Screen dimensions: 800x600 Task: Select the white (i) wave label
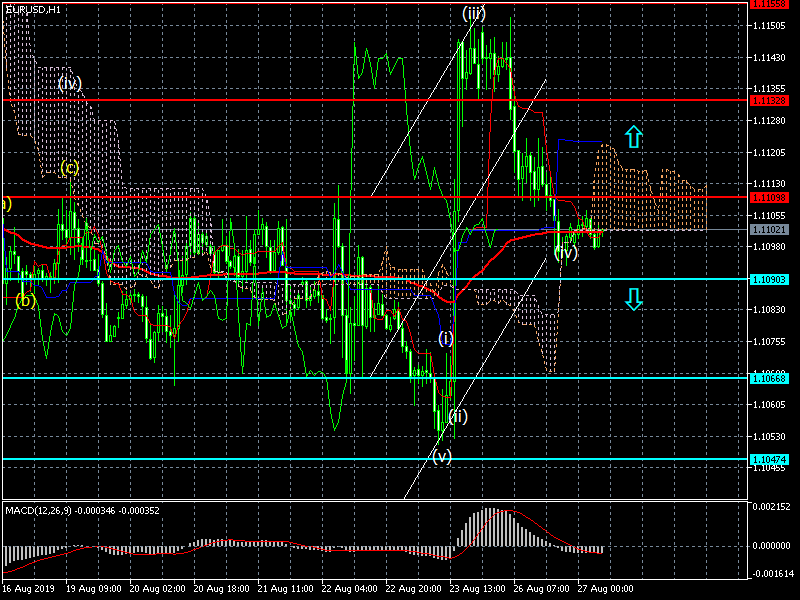click(445, 339)
